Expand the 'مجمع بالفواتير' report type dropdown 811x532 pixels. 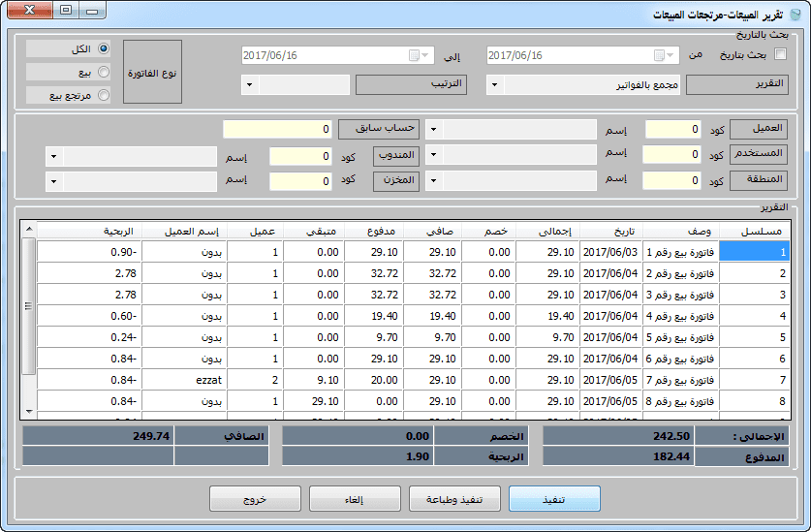point(493,85)
